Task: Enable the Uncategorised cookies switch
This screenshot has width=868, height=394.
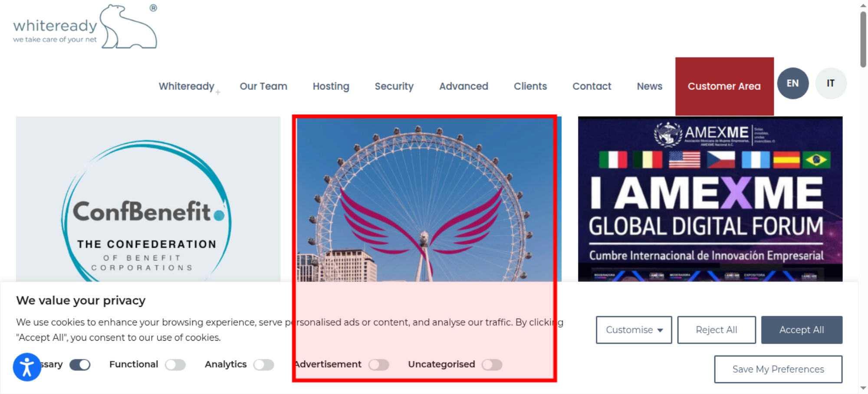Action: click(492, 364)
